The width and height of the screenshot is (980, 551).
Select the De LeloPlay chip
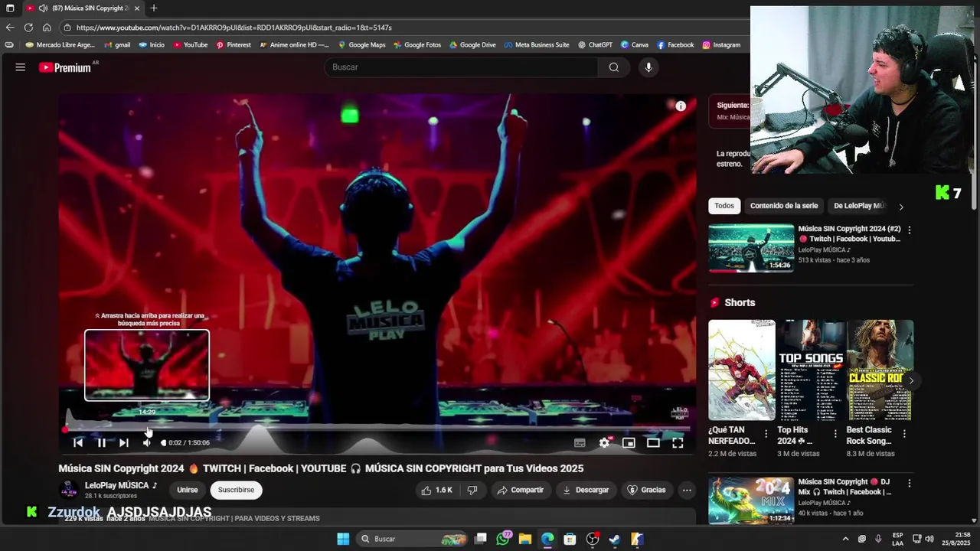pyautogui.click(x=858, y=206)
